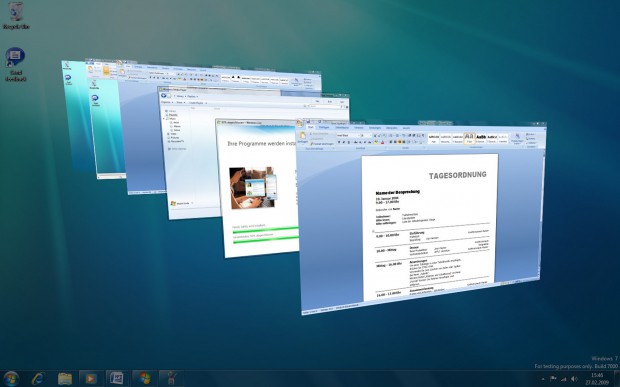Select Videos in Media Player tree
This screenshot has width=620, height=387.
[173, 134]
